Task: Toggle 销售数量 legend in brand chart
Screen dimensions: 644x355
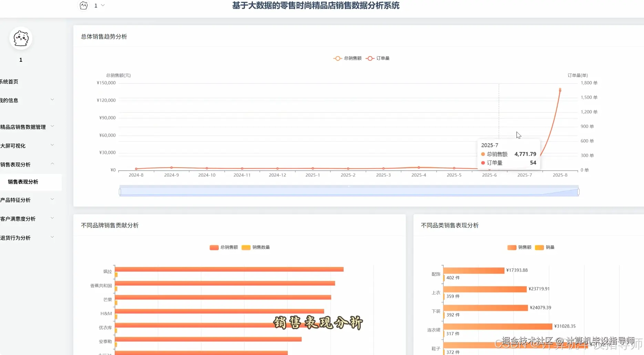Action: [256, 247]
